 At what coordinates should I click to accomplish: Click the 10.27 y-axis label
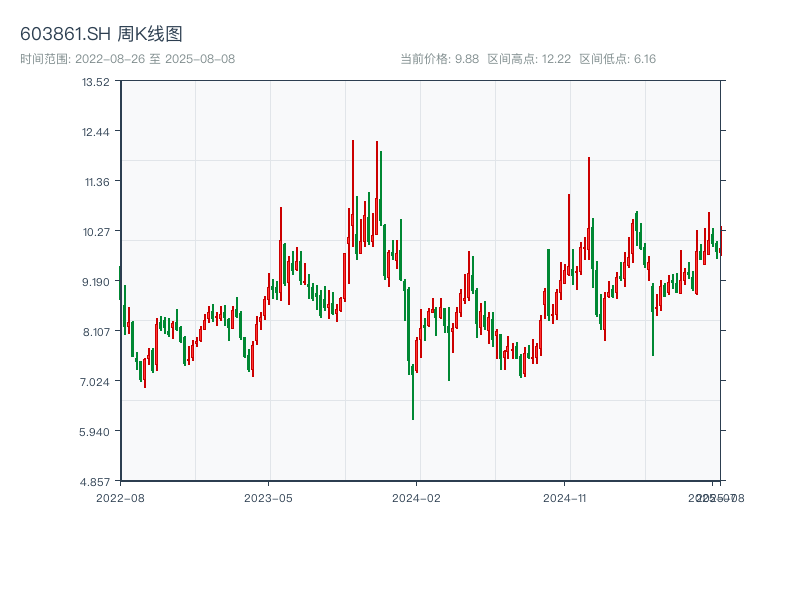pos(96,232)
